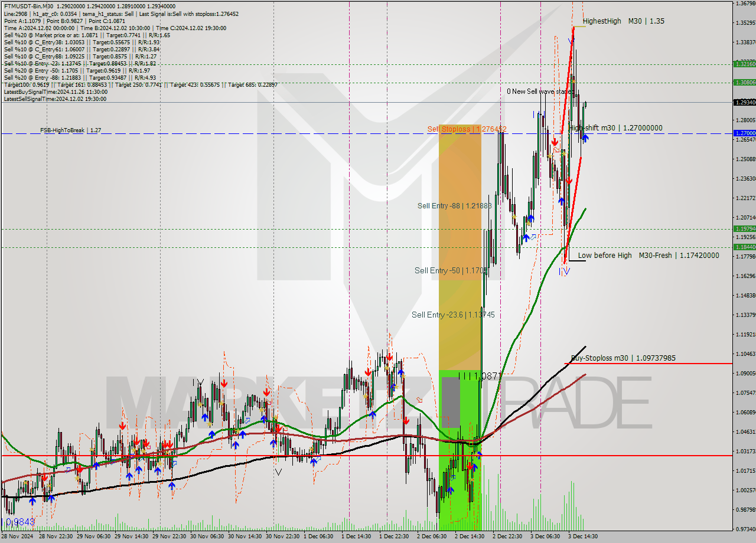
Task: Click the 'Low before High M30-Fresh' label
Action: [649, 256]
